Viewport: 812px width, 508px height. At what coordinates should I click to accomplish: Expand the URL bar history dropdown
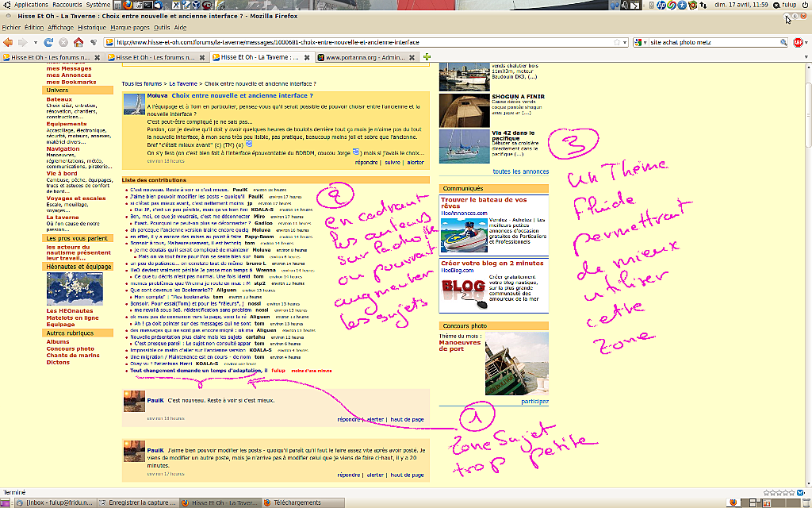pos(625,43)
